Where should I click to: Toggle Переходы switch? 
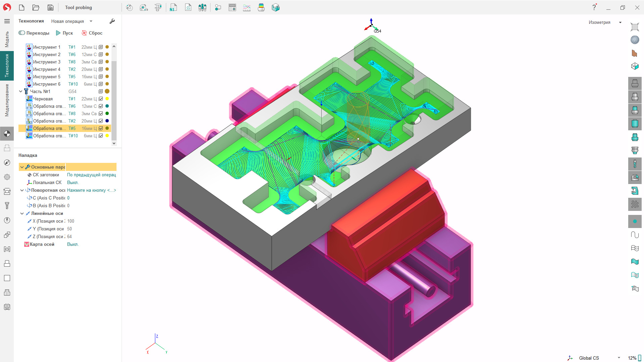coord(22,33)
